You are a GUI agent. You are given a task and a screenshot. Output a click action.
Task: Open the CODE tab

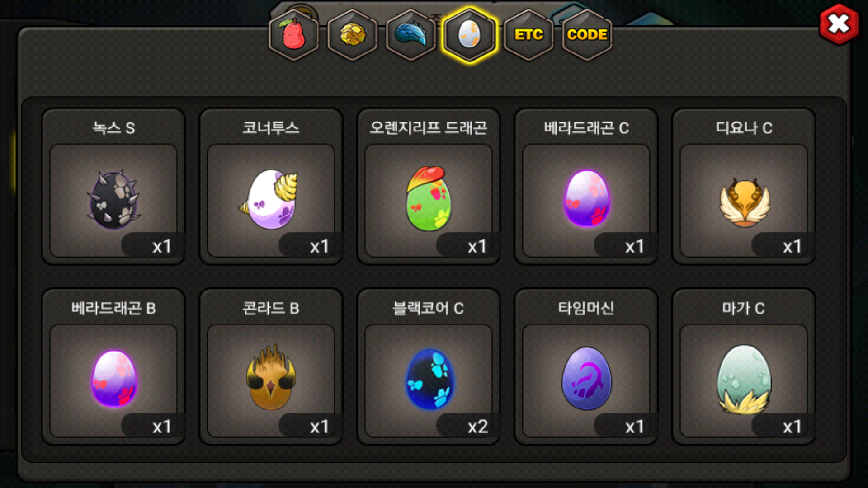[587, 34]
